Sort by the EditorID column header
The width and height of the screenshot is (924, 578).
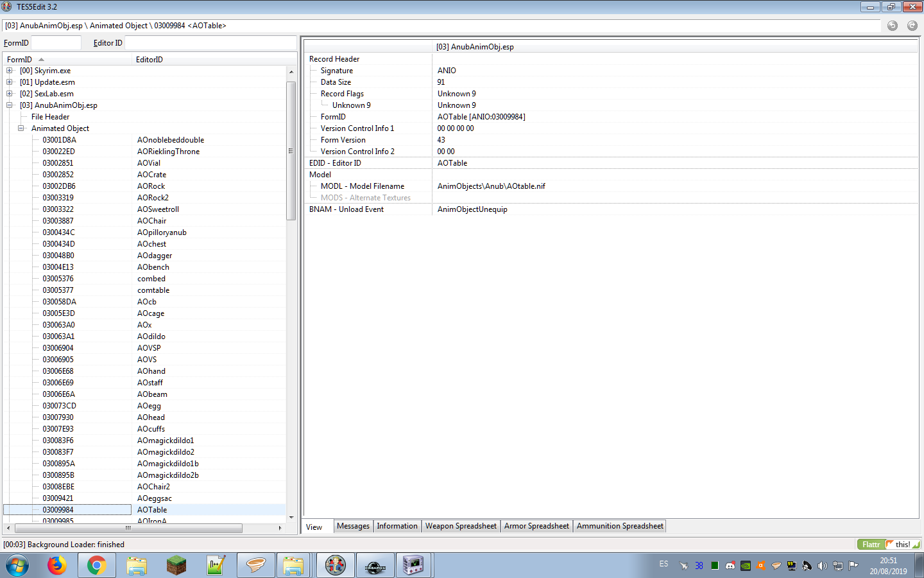(209, 59)
